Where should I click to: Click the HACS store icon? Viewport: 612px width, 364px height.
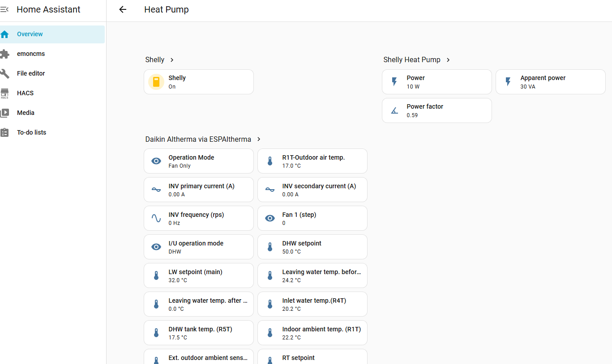point(4,93)
